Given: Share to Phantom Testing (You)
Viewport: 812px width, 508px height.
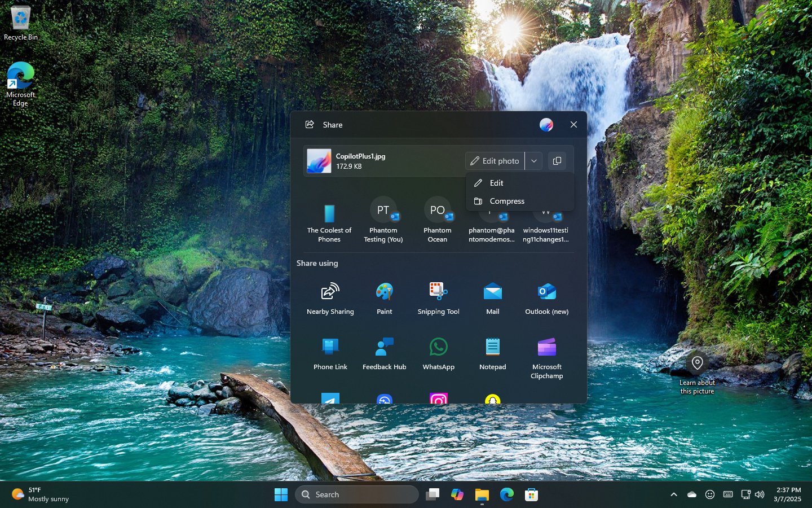Looking at the screenshot, I should (x=384, y=220).
